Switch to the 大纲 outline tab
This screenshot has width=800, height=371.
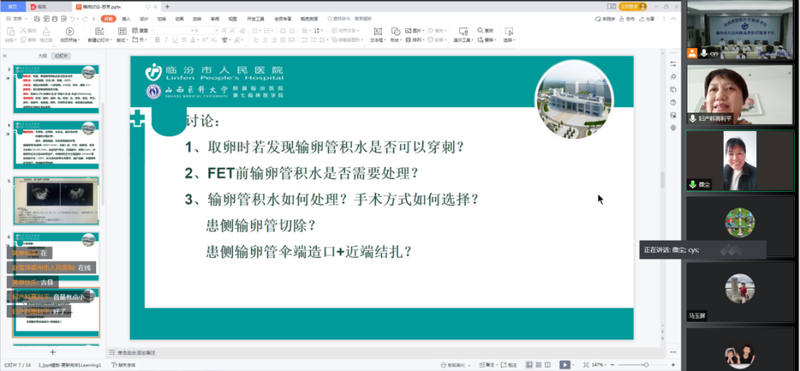[42, 56]
